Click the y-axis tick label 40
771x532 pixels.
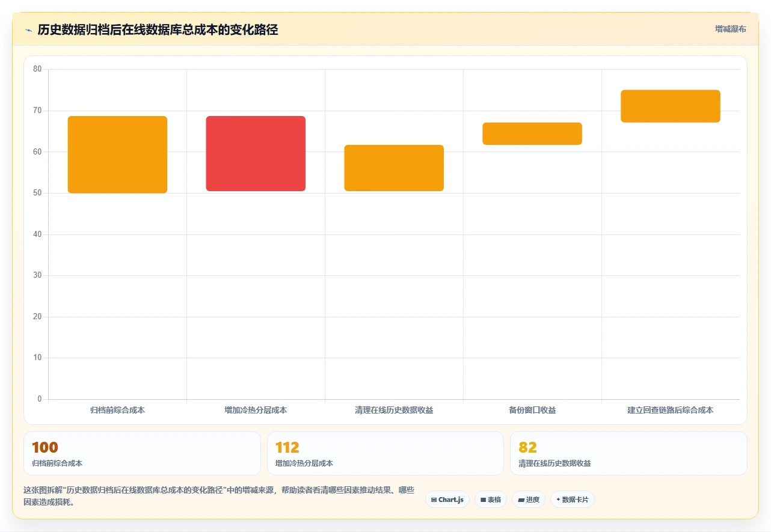37,234
